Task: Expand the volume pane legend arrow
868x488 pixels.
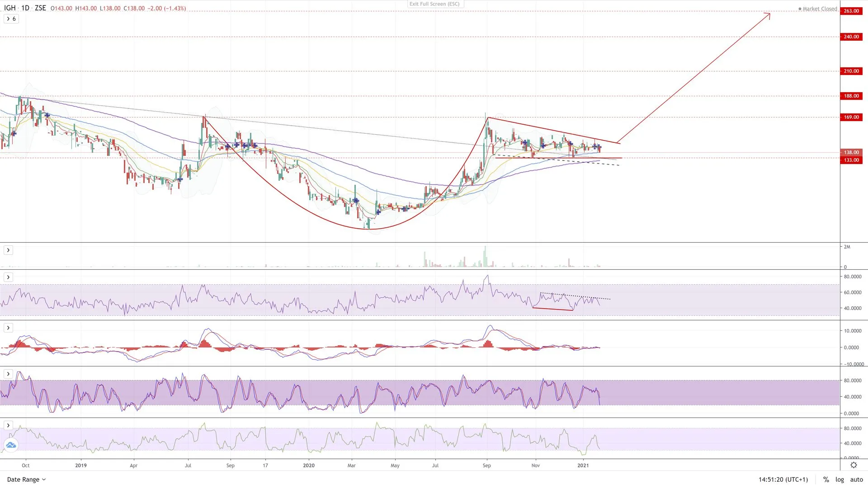Action: click(x=8, y=250)
